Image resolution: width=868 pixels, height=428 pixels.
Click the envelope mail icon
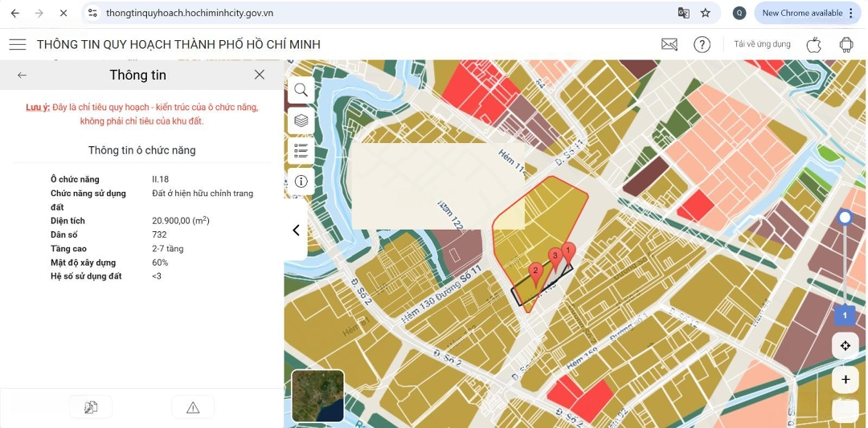669,45
